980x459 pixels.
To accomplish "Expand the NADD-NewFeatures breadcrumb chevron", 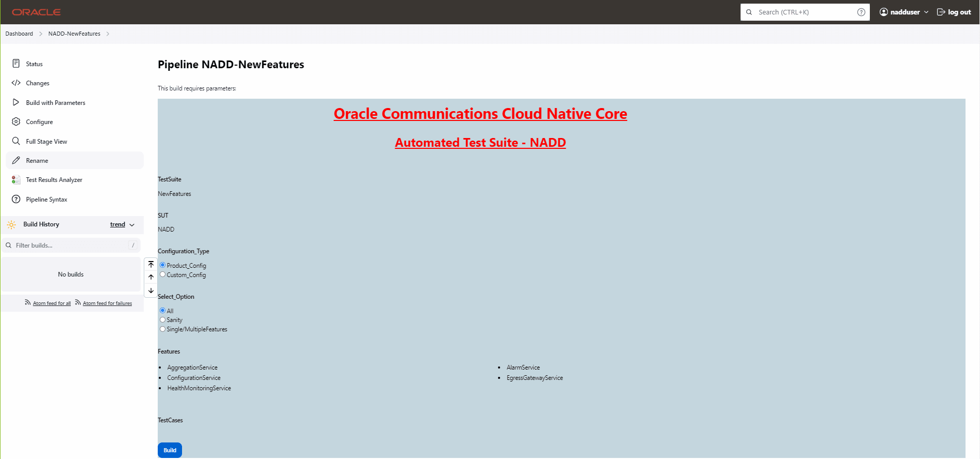I will tap(108, 34).
